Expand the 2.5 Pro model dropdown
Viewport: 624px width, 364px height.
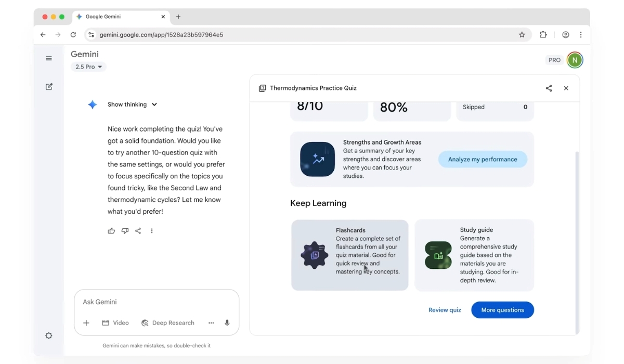(88, 67)
